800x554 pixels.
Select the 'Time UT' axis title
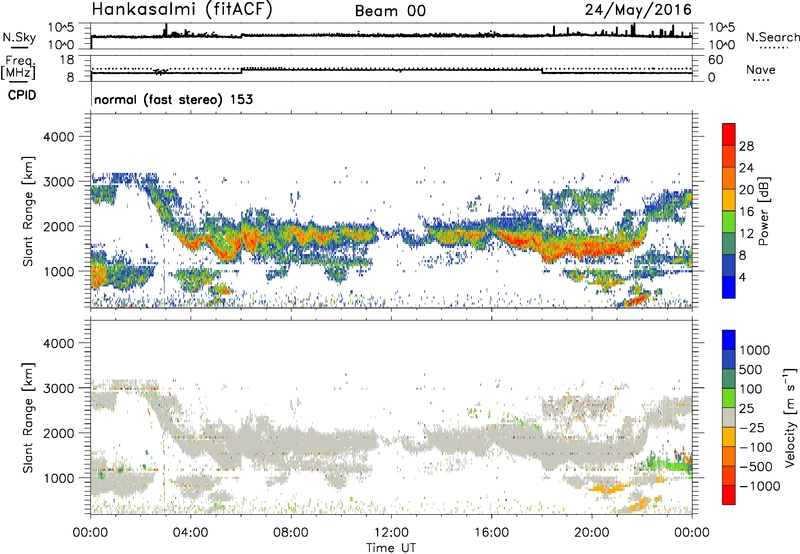[391, 548]
